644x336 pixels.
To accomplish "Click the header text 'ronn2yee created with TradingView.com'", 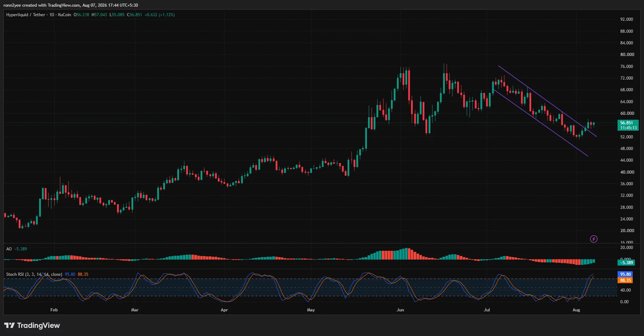I will [x=42, y=5].
